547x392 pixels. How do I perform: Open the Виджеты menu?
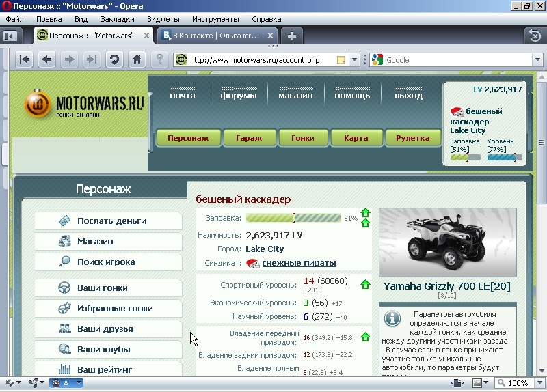tap(163, 19)
